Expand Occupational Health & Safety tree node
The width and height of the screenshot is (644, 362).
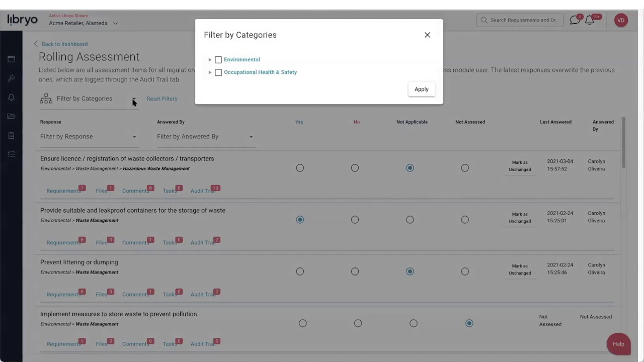click(210, 72)
